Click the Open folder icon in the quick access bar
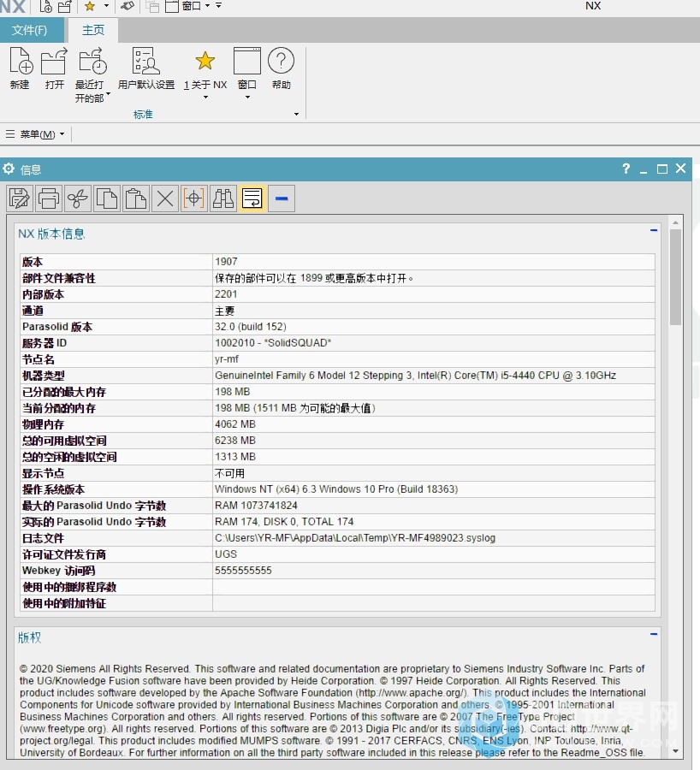Viewport: 700px width, 770px height. (64, 6)
